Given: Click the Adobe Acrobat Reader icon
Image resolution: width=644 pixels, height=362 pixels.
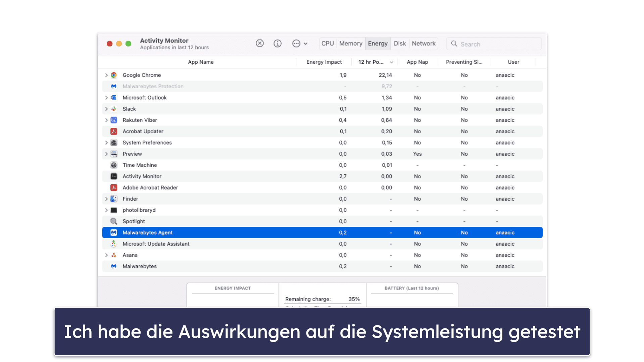Looking at the screenshot, I should coord(114,188).
